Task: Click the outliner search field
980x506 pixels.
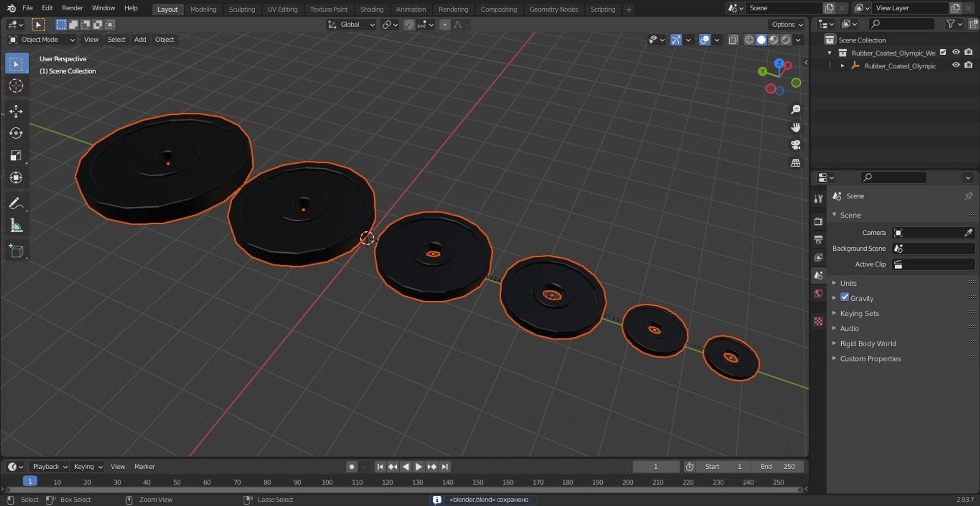Action: click(901, 24)
